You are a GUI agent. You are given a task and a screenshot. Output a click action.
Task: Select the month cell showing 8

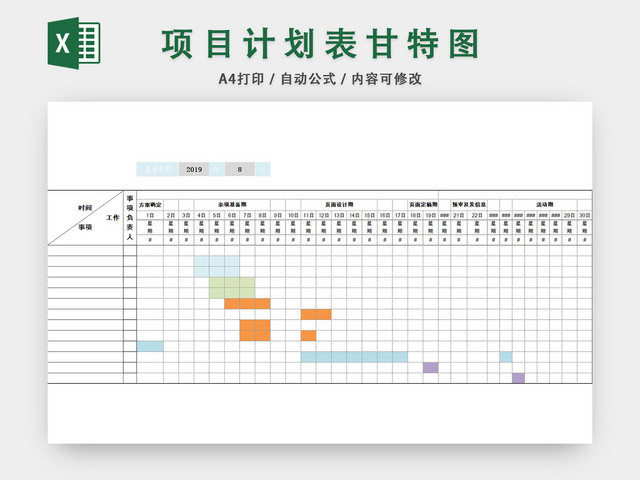[x=240, y=169]
